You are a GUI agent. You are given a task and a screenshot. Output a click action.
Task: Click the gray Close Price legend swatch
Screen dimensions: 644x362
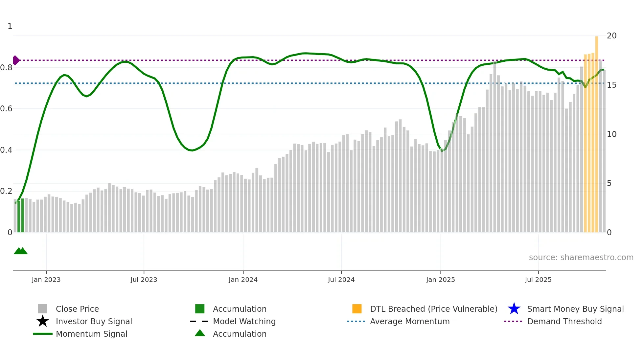(43, 309)
